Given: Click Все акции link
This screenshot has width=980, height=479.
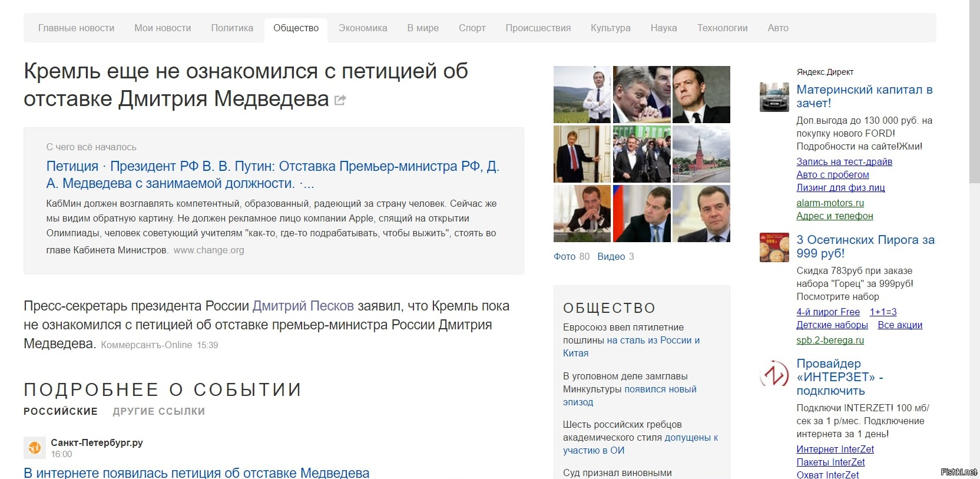Looking at the screenshot, I should point(900,325).
